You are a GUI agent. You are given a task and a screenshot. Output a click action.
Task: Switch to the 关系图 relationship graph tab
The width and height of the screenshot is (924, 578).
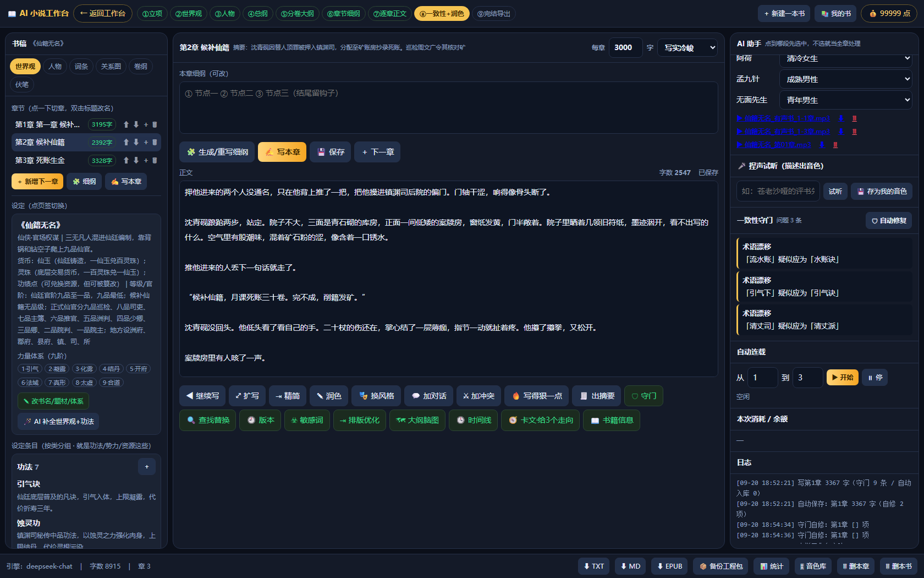pos(111,66)
